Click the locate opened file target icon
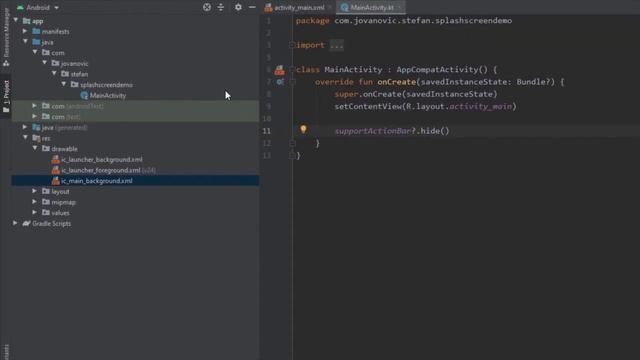Image resolution: width=640 pixels, height=360 pixels. point(207,7)
